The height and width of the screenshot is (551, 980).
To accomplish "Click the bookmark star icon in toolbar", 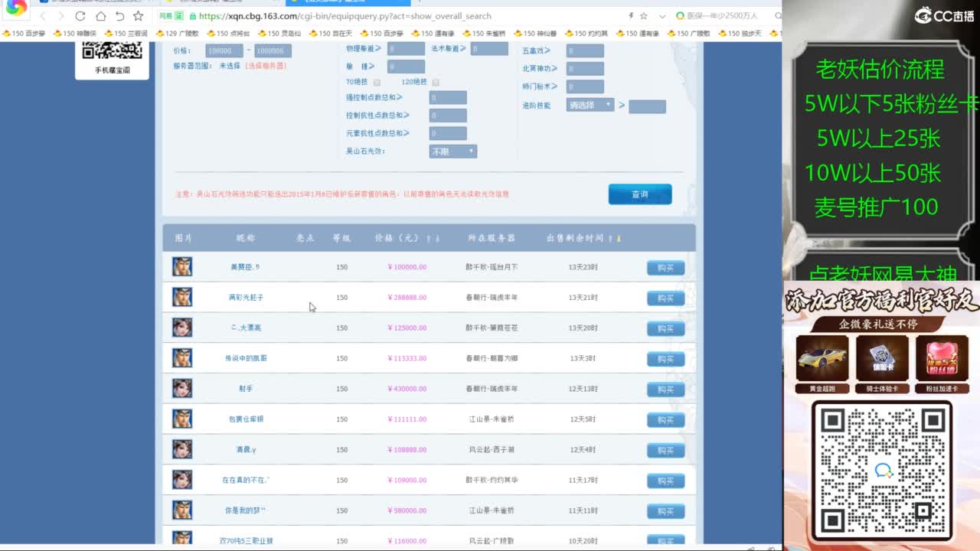I will click(138, 16).
